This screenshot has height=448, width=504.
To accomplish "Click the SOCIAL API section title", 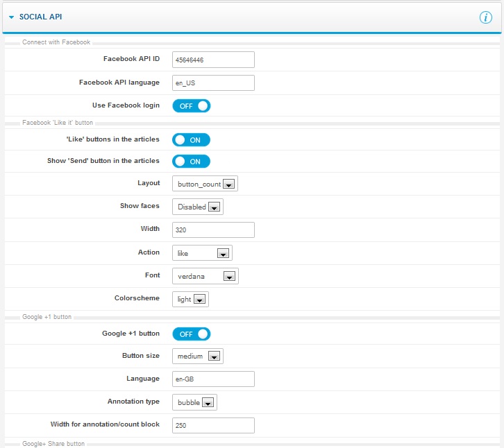I will pos(40,17).
